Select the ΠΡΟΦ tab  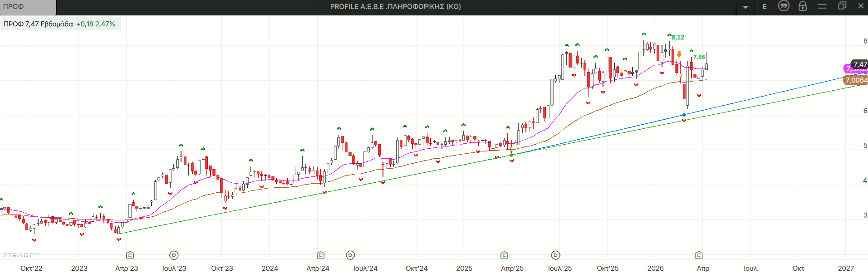[x=27, y=7]
